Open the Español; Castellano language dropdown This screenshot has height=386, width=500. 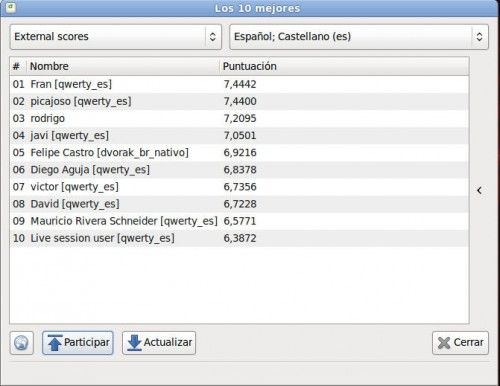(x=359, y=37)
